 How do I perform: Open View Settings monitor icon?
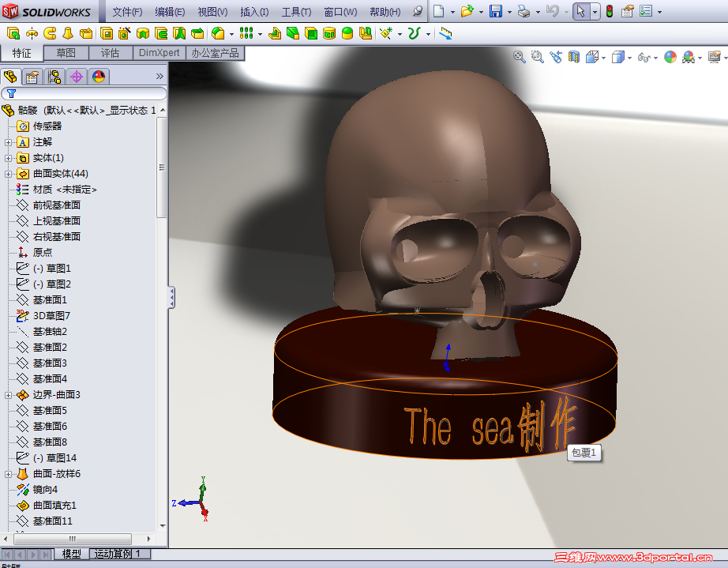click(x=714, y=57)
